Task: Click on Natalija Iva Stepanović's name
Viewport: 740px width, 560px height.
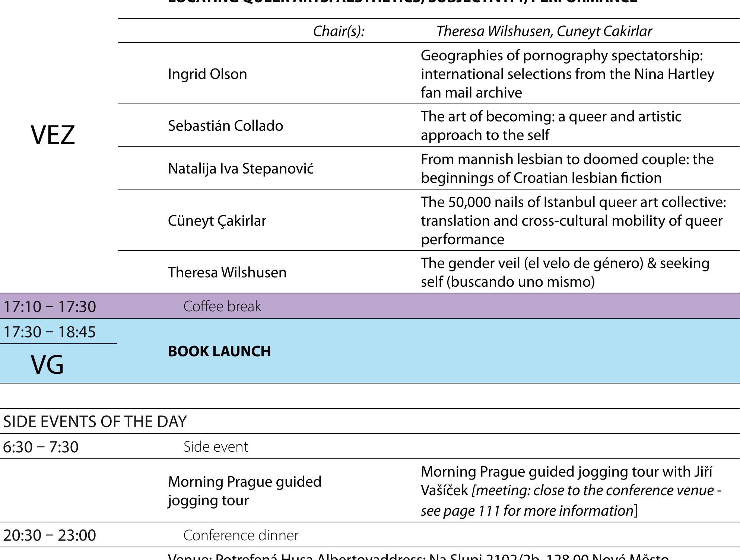Action: click(x=241, y=169)
